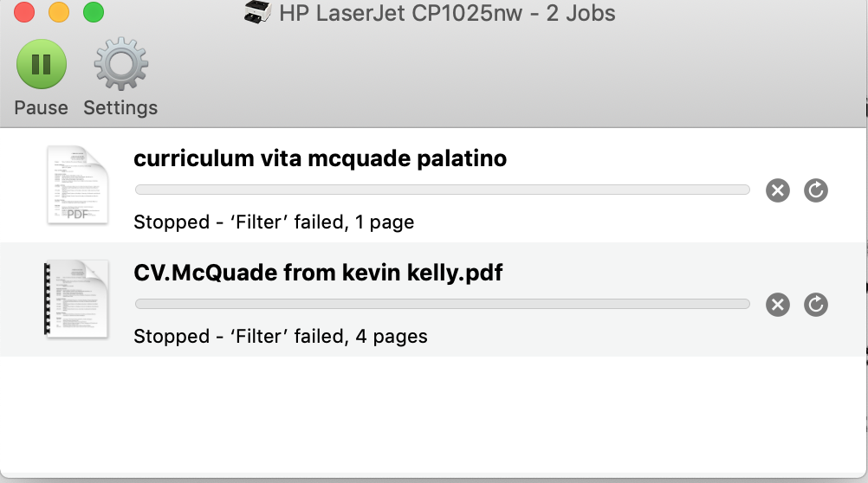Delete the CV.McQuade from kevin kelly.pdf job
The width and height of the screenshot is (868, 483).
point(778,305)
